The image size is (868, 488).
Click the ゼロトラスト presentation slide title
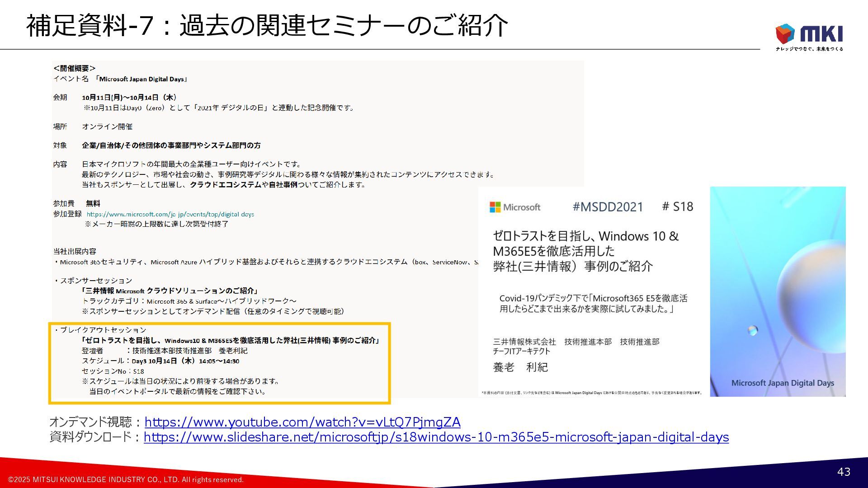tap(585, 251)
